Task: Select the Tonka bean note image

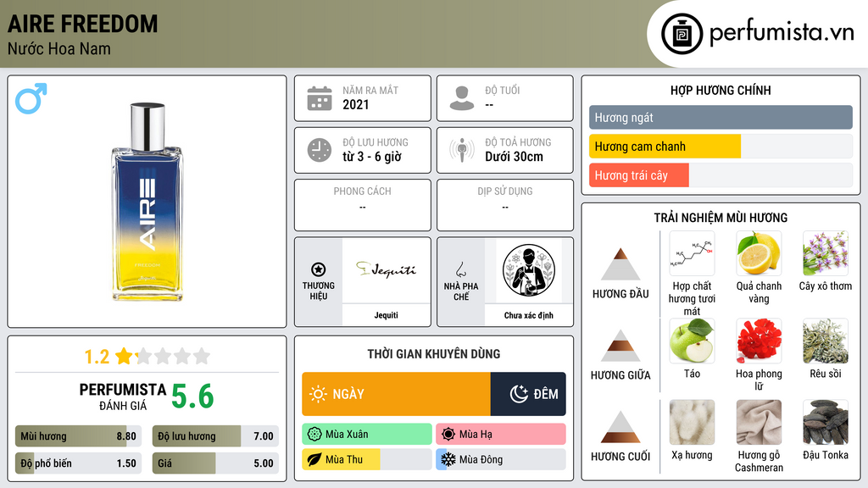Action: (x=826, y=422)
